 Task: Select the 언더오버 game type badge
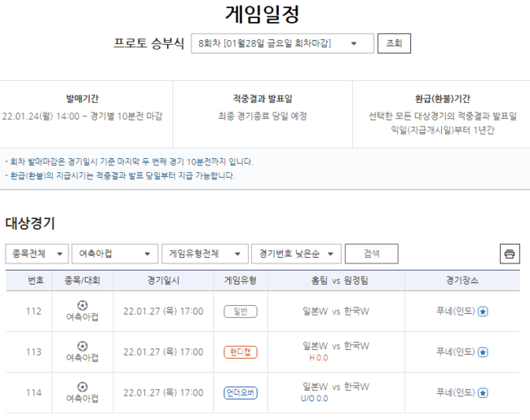tap(241, 393)
